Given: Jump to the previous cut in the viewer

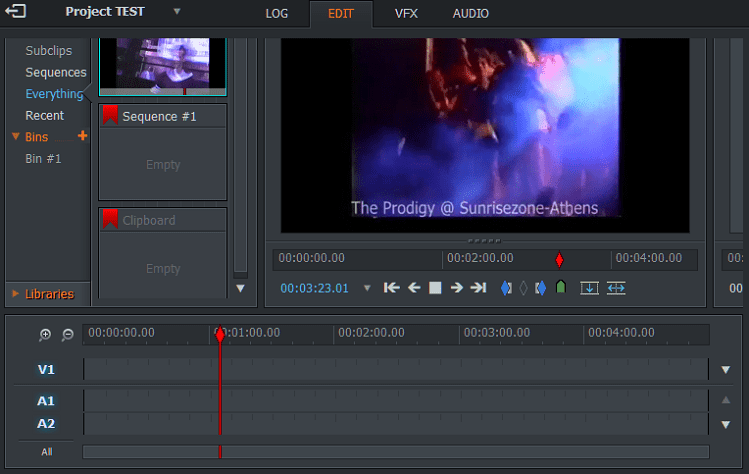Looking at the screenshot, I should [x=391, y=288].
